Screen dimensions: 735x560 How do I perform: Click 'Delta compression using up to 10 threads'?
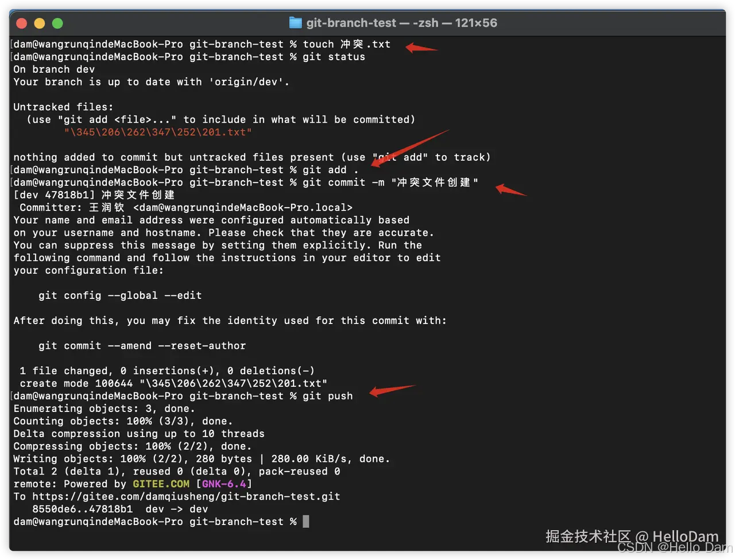(139, 434)
